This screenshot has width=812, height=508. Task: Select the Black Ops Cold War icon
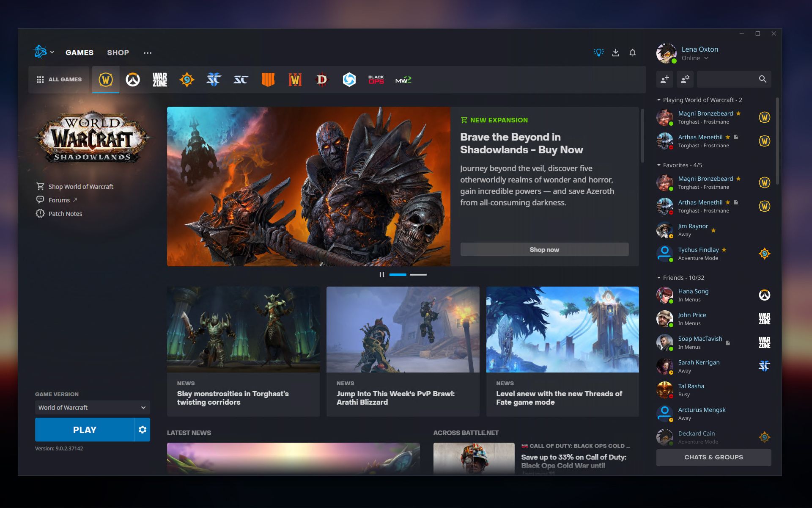(376, 80)
